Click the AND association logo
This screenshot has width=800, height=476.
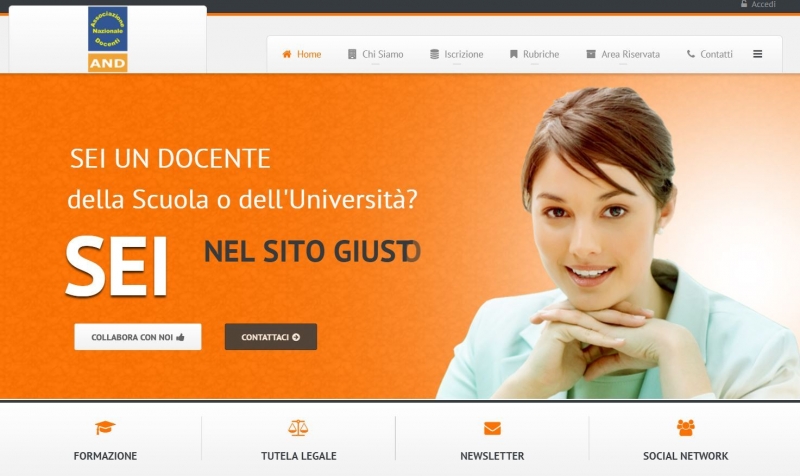tap(108, 39)
